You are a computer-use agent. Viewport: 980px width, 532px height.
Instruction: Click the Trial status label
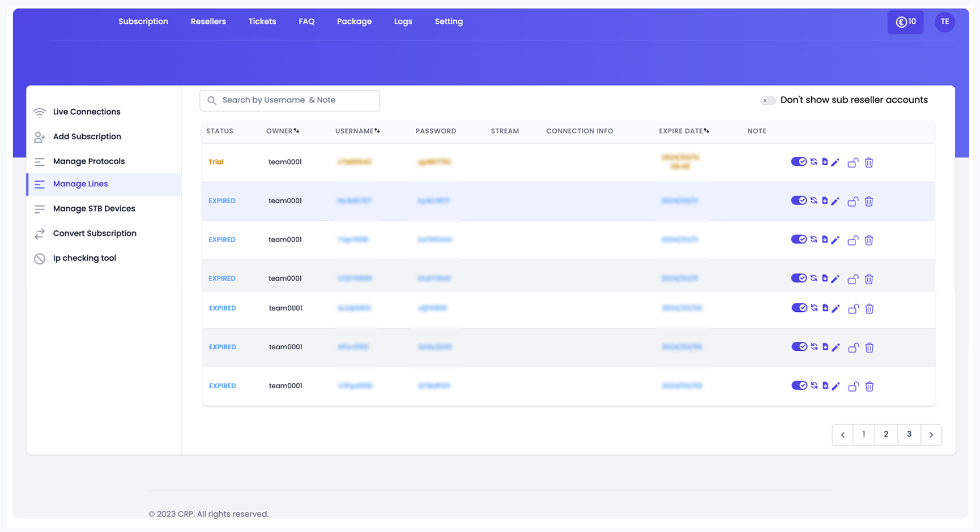coord(216,162)
